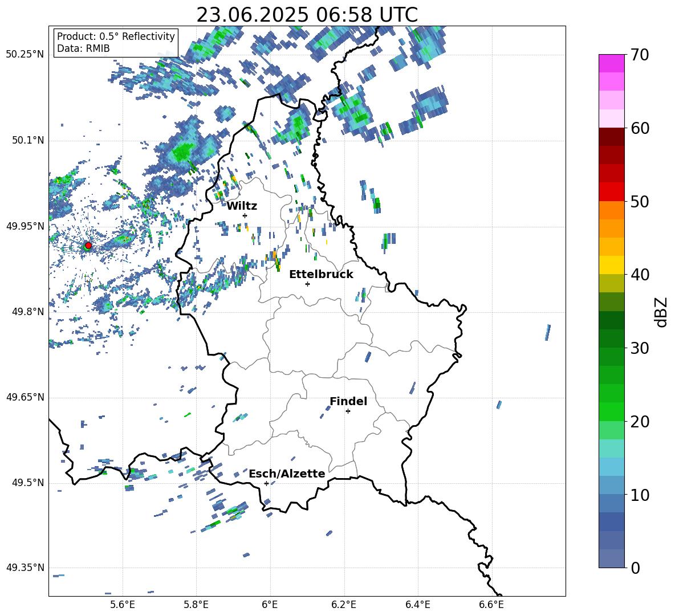Click the 6.2°E longitude label
Image resolution: width=675 pixels, height=616 pixels.
344,605
